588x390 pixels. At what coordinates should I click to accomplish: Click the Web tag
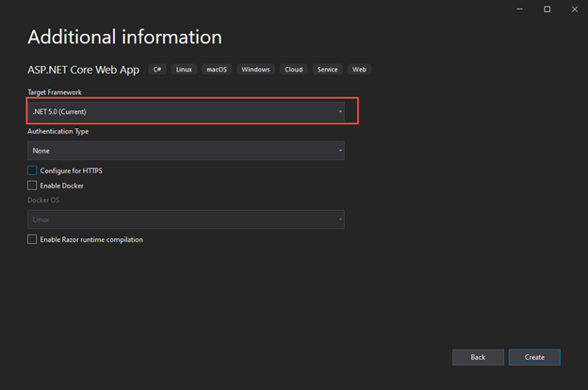point(359,70)
